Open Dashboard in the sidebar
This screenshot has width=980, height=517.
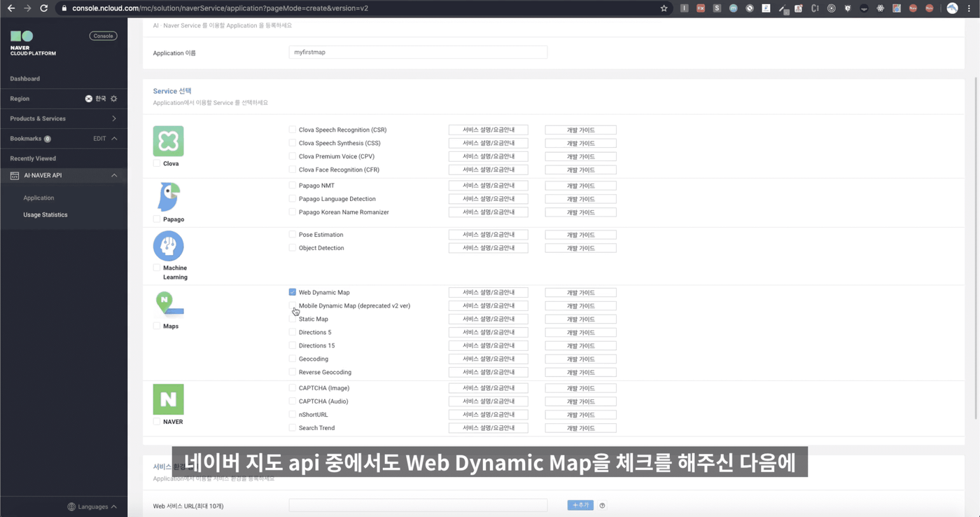(x=25, y=78)
